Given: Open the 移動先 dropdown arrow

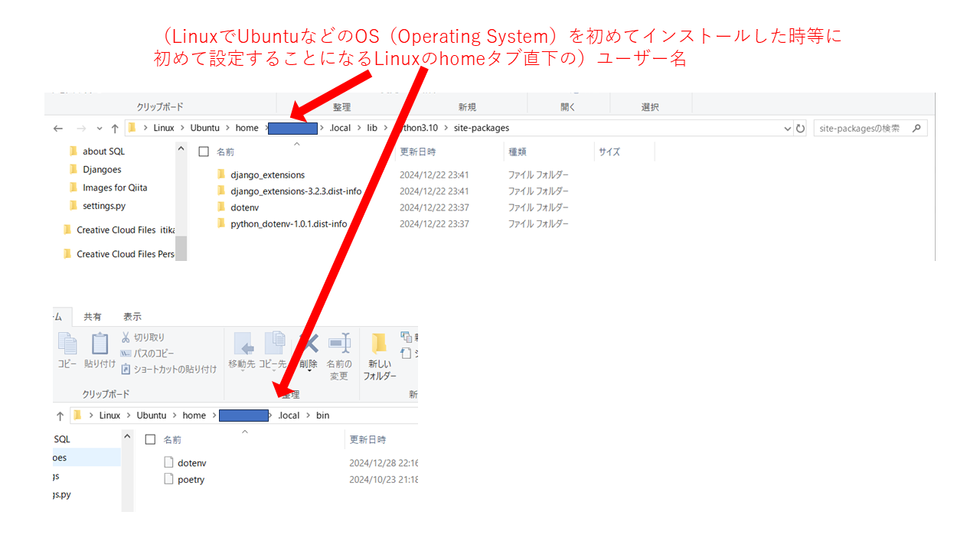Looking at the screenshot, I should point(243,372).
